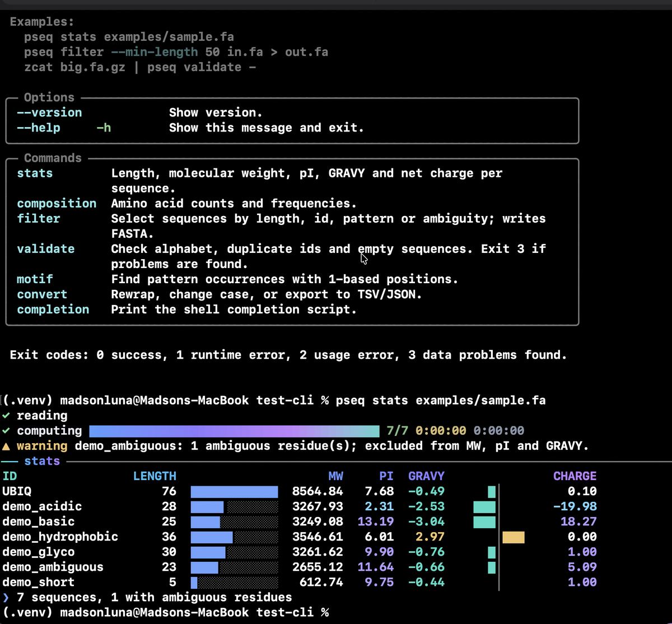Click the demo_glyco row ID

click(39, 552)
